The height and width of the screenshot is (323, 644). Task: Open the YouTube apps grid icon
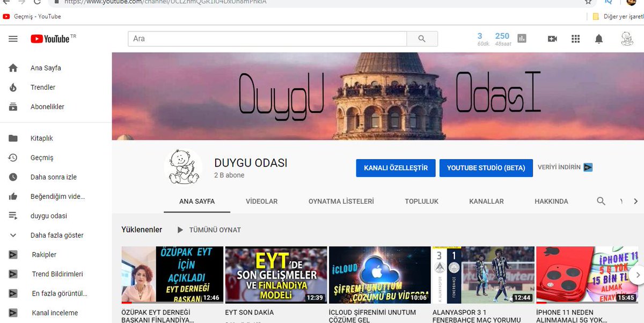[x=576, y=39]
